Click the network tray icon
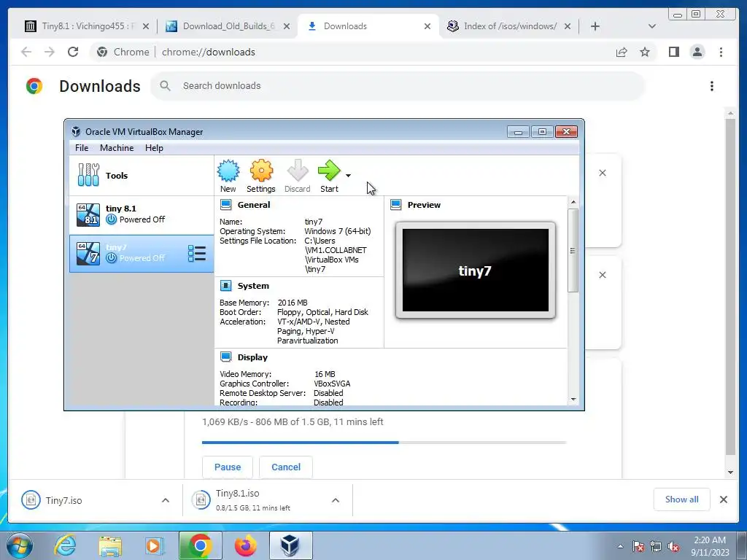The height and width of the screenshot is (560, 747). pyautogui.click(x=656, y=547)
